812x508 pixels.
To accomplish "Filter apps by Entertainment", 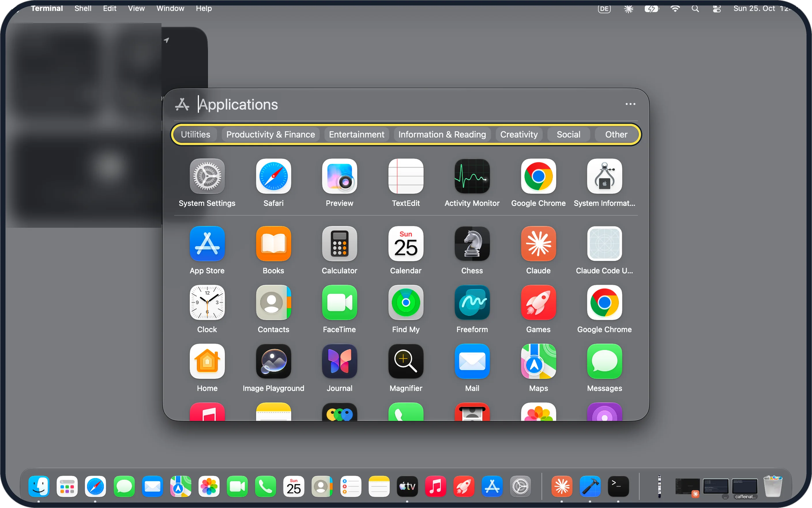I will pos(356,134).
